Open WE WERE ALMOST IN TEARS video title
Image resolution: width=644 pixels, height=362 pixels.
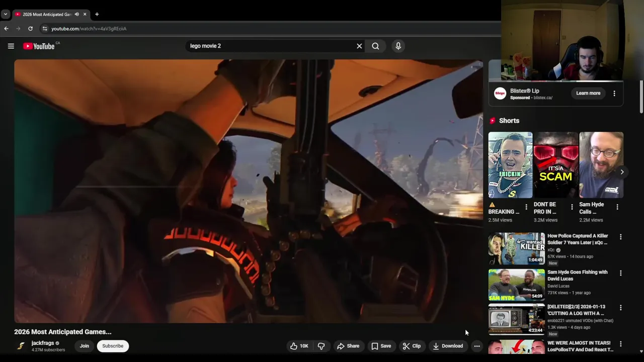pyautogui.click(x=580, y=346)
